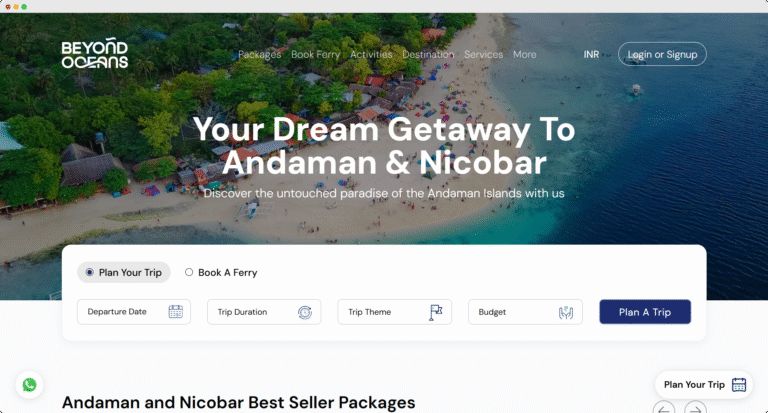Open the Trip Duration dropdown
Image resolution: width=768 pixels, height=413 pixels.
pos(264,312)
